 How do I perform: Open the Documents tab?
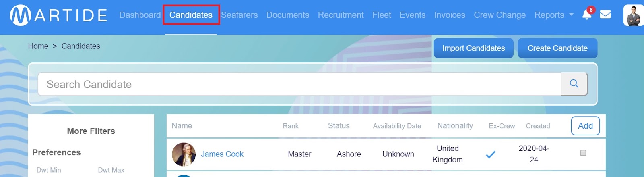pos(288,15)
